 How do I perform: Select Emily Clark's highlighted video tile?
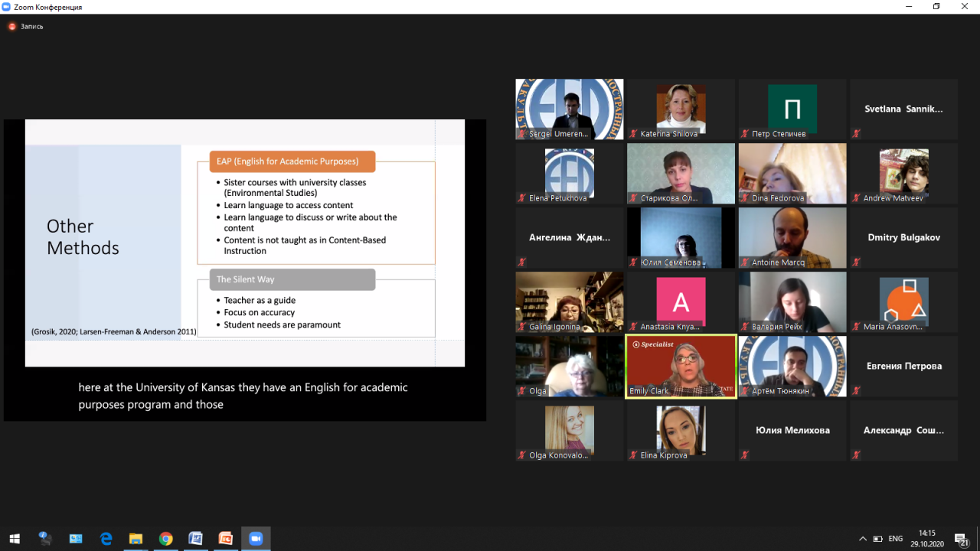point(681,366)
